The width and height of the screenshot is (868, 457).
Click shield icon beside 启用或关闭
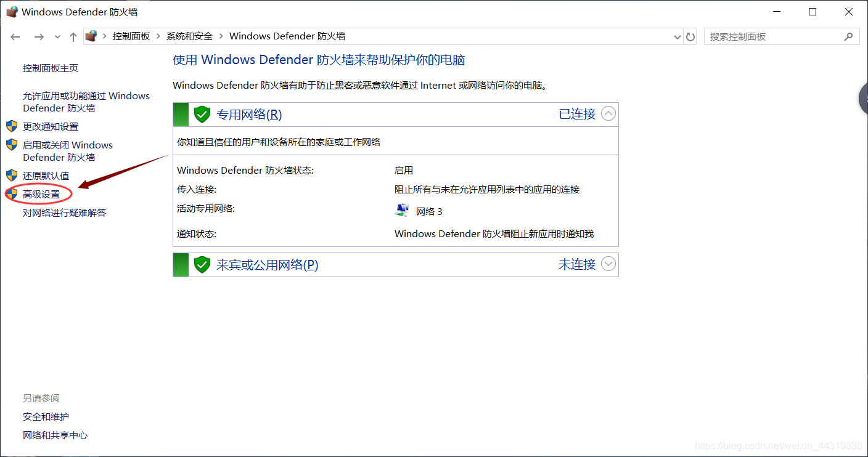pyautogui.click(x=12, y=145)
